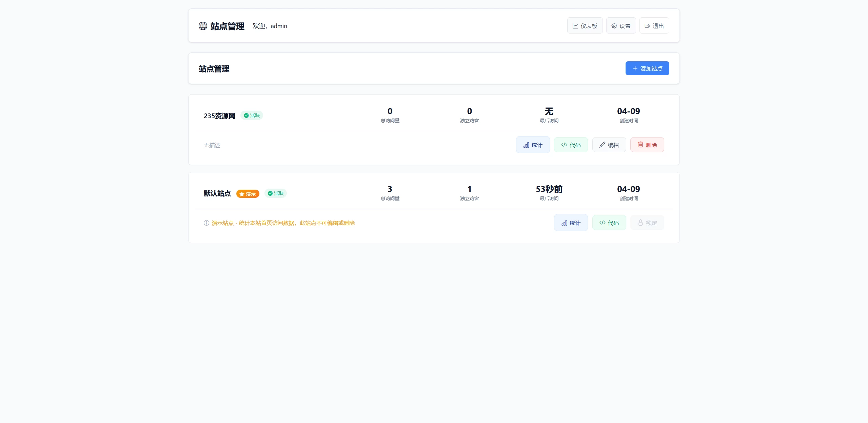Screen dimensions: 868x423
Task: Click the plus icon in 添加站点
Action: click(x=635, y=68)
